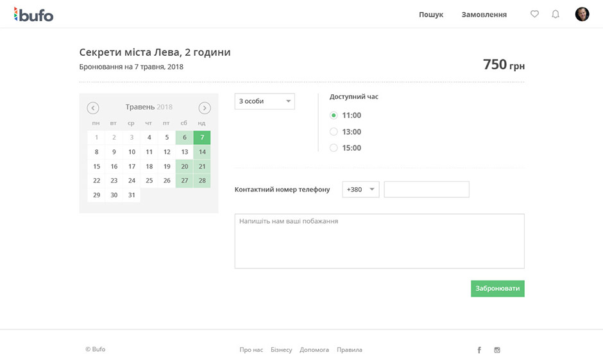603x364 pixels.
Task: Open notifications bell icon
Action: [556, 14]
